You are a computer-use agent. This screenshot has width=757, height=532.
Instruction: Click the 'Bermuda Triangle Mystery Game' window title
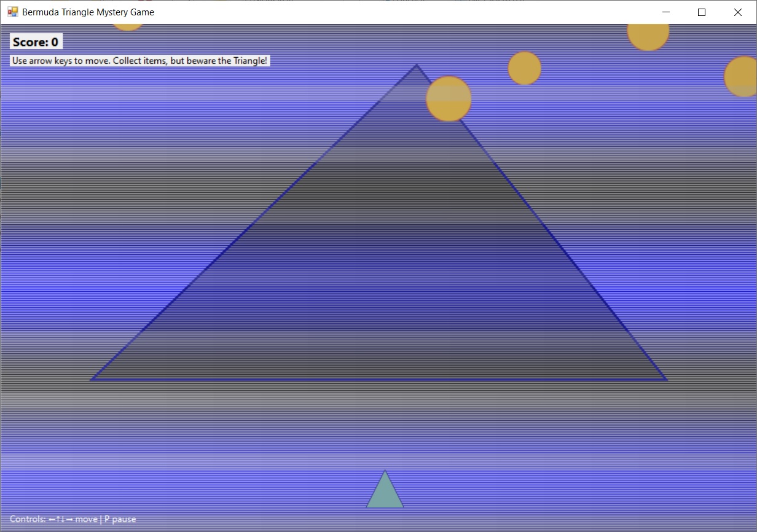[88, 12]
